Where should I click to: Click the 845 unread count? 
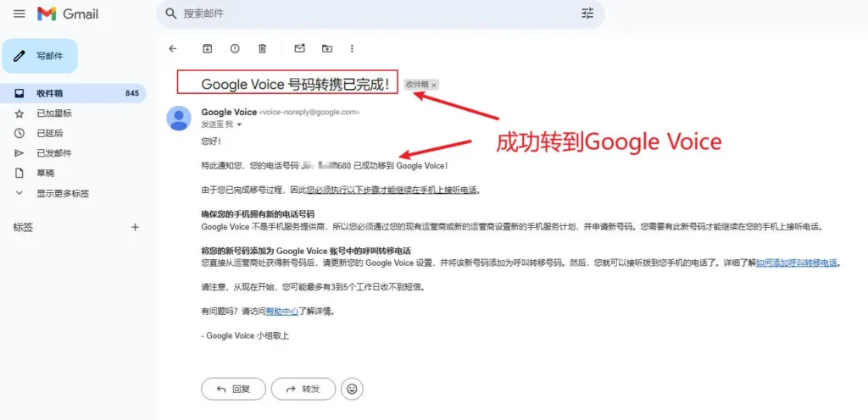point(131,93)
